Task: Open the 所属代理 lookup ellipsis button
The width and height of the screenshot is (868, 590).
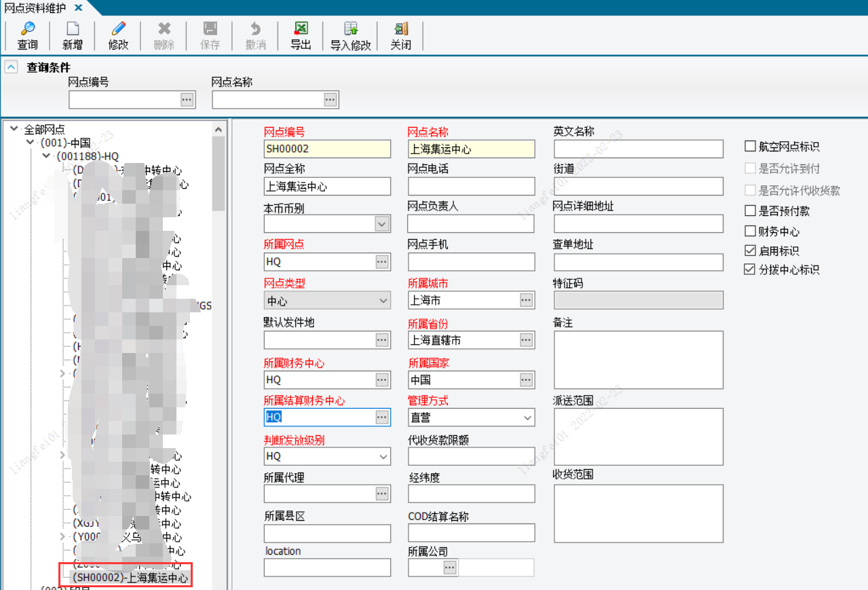Action: coord(382,494)
